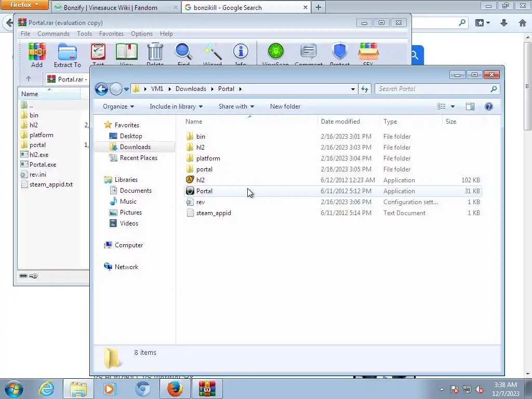Switch to WinRAR in the taskbar
The image size is (532, 399).
pyautogui.click(x=207, y=389)
